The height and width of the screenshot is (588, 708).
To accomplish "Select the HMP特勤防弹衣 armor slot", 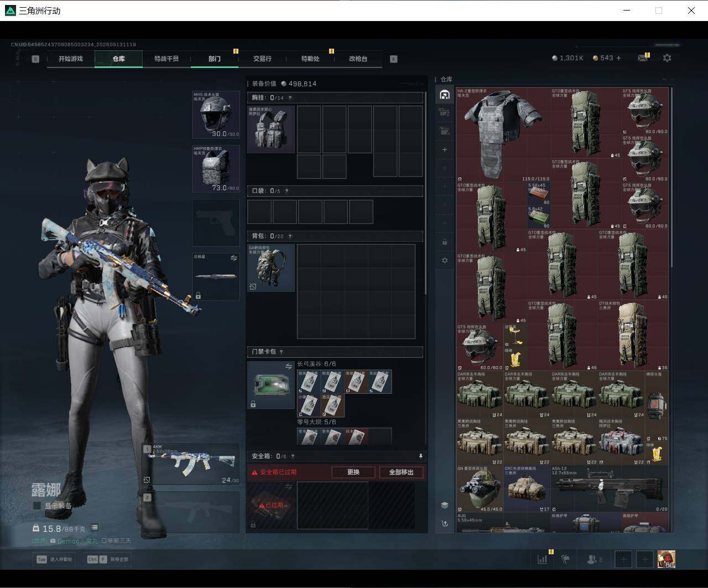I will 216,169.
